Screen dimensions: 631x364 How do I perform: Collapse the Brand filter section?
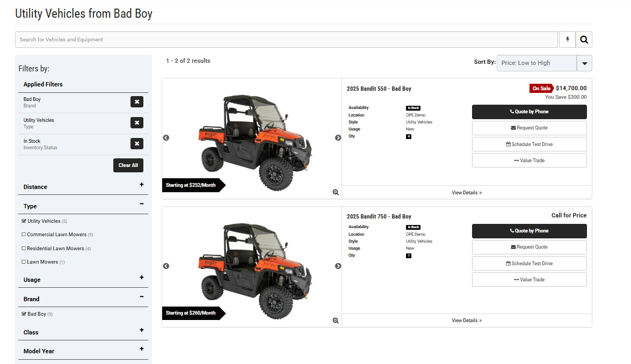[x=142, y=296]
